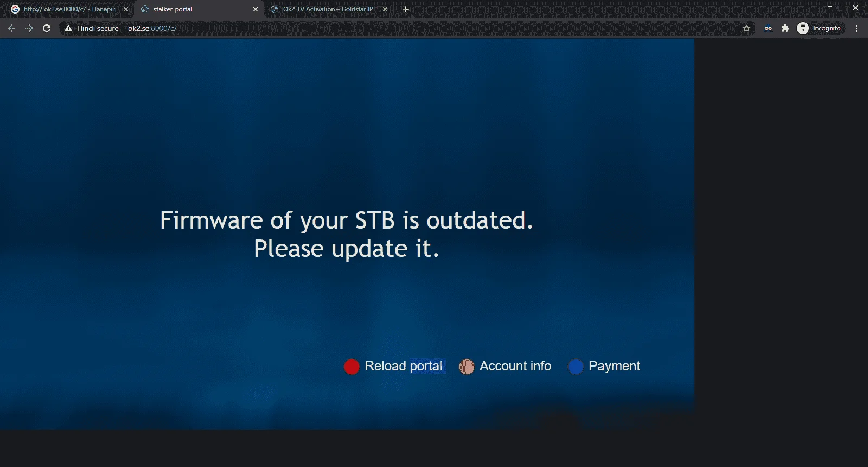Click the address bar URL ok2.se:8000/c/
Viewport: 868px width, 467px height.
pyautogui.click(x=152, y=28)
